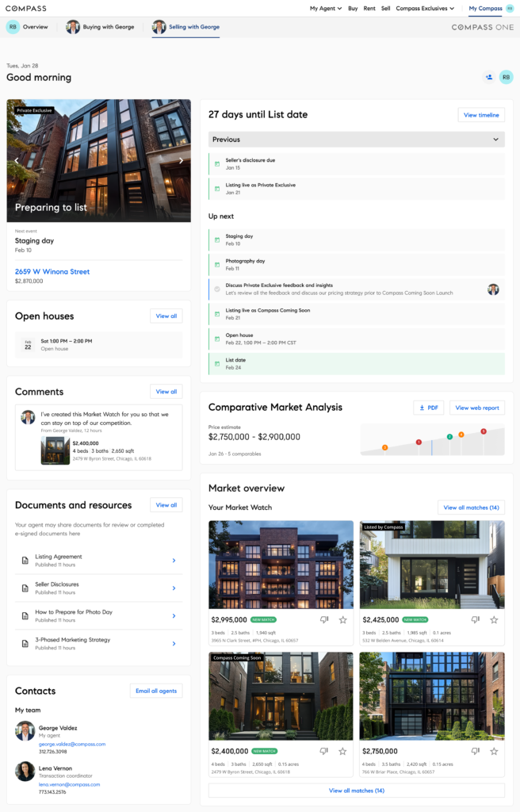Click calendar icon beside Staging day event

click(217, 239)
